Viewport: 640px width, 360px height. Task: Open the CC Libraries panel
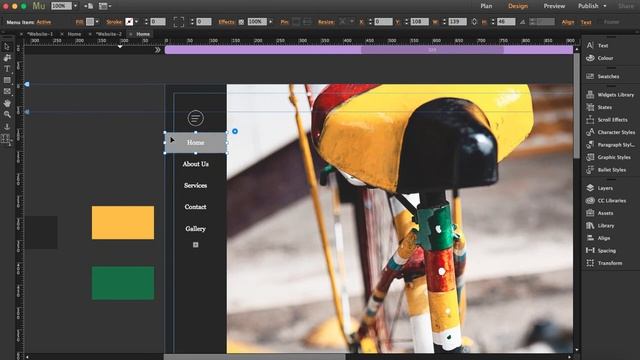pos(611,200)
